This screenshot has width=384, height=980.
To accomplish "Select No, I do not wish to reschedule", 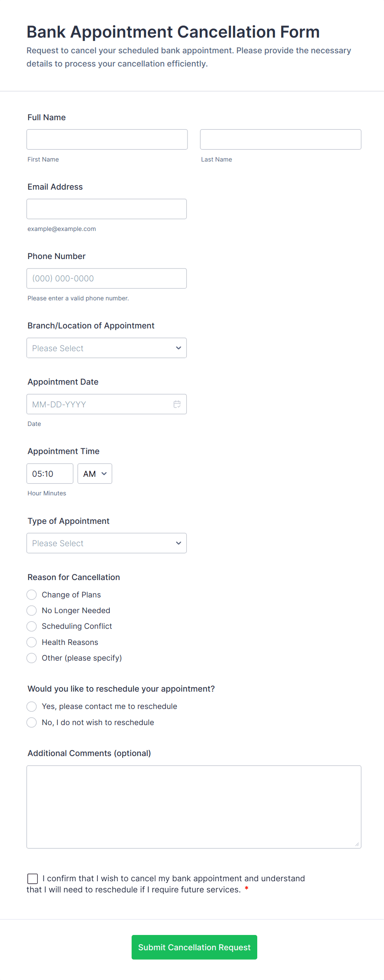I will [x=32, y=722].
